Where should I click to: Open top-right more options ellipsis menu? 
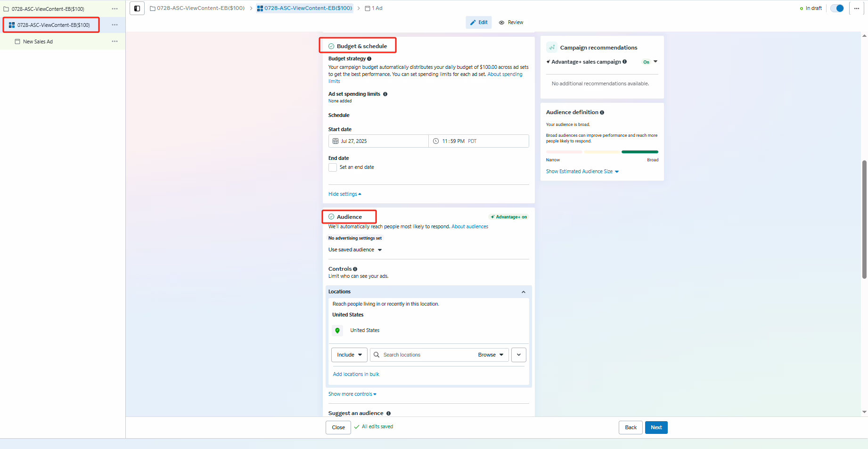(x=856, y=8)
